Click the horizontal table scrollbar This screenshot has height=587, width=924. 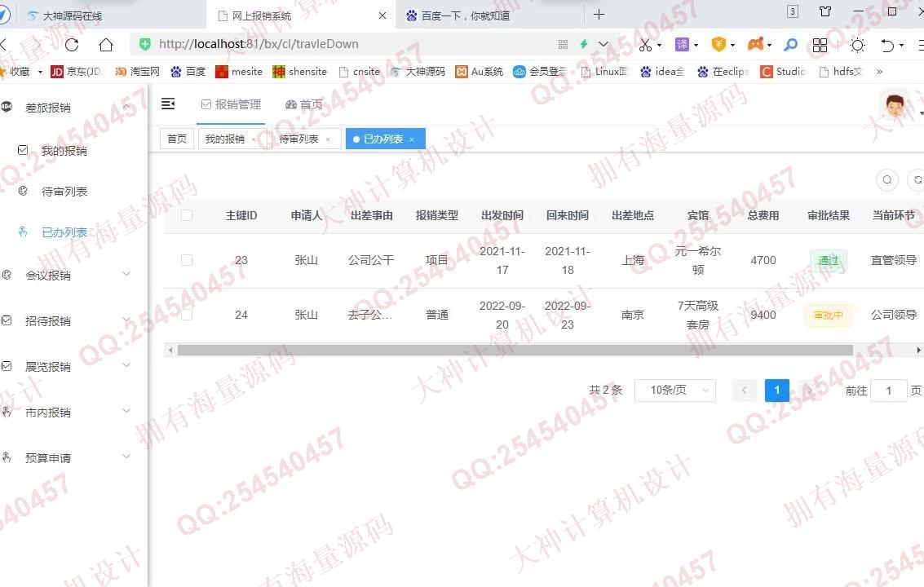(x=515, y=350)
